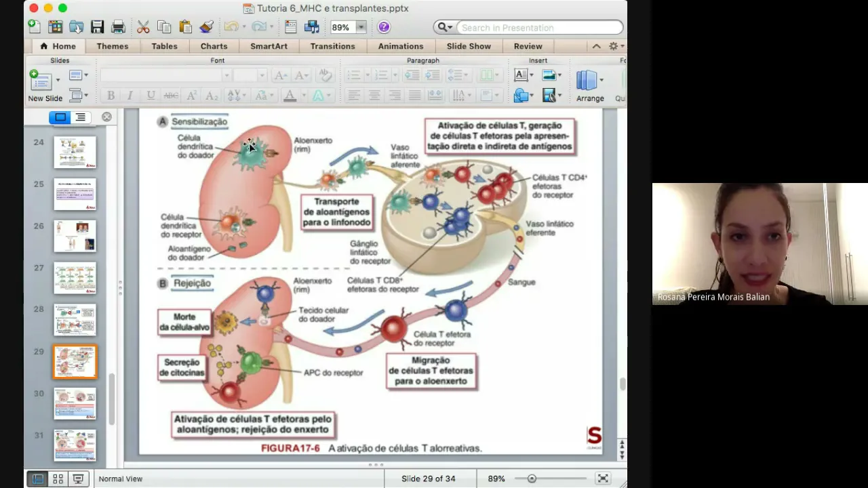Open the zoom percentage dropdown
Viewport: 868px width, 488px height.
(361, 27)
